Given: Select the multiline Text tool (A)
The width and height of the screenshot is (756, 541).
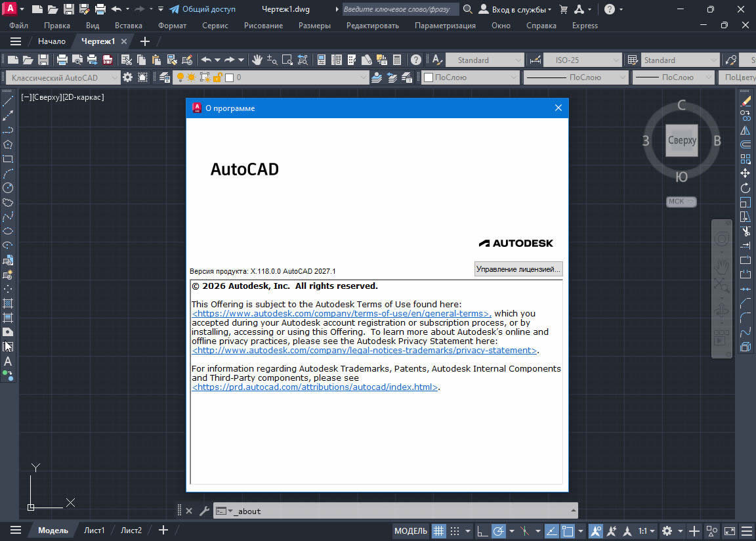Looking at the screenshot, I should [8, 361].
